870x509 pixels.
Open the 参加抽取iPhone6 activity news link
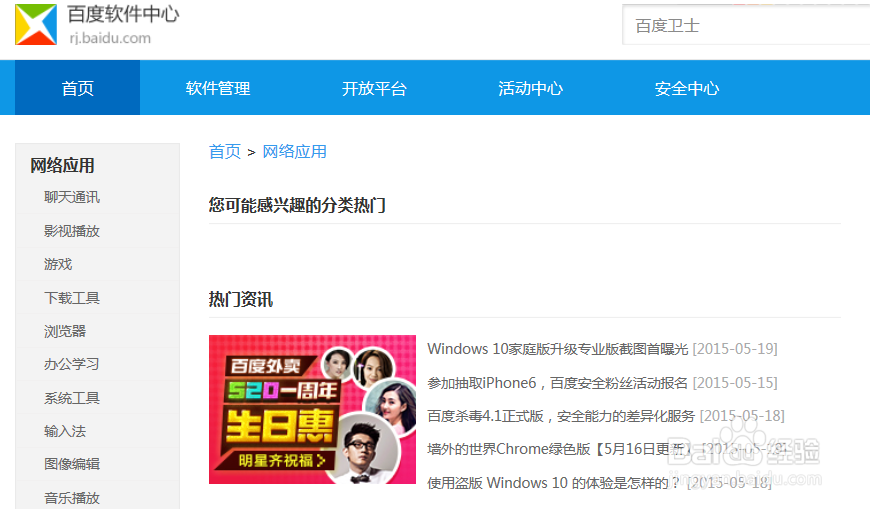pos(558,383)
